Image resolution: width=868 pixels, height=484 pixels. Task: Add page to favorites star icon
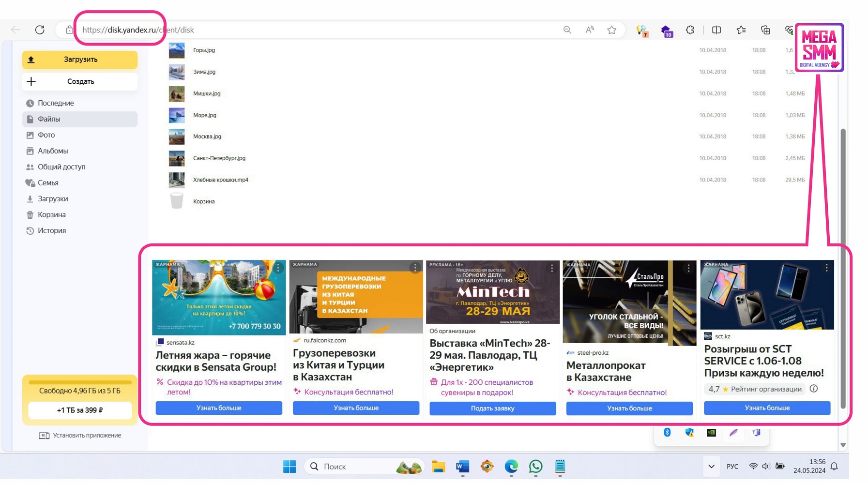(612, 30)
